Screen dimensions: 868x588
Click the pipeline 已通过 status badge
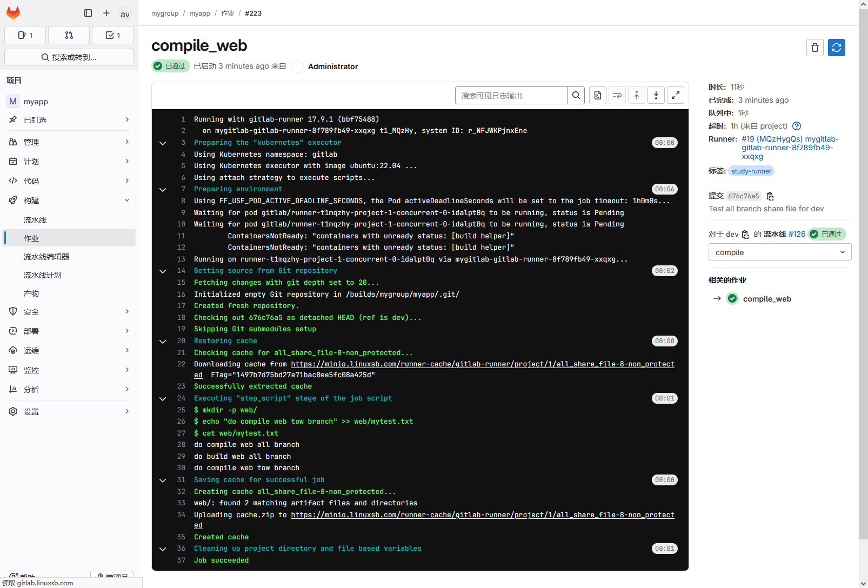(x=827, y=234)
